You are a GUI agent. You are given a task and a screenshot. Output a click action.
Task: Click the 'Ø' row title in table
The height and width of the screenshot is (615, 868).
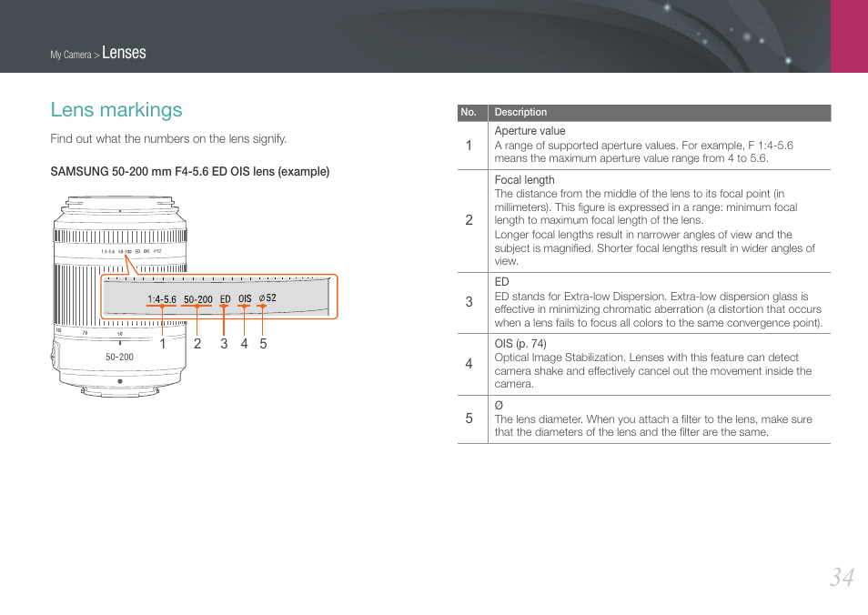pyautogui.click(x=499, y=405)
